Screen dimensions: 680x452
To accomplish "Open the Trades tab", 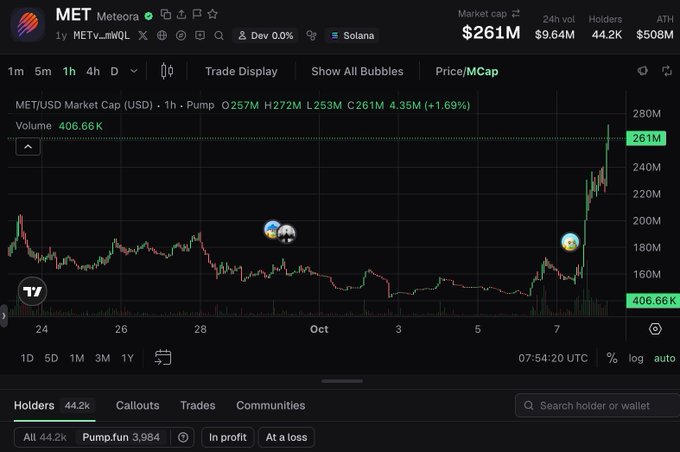I will (198, 406).
